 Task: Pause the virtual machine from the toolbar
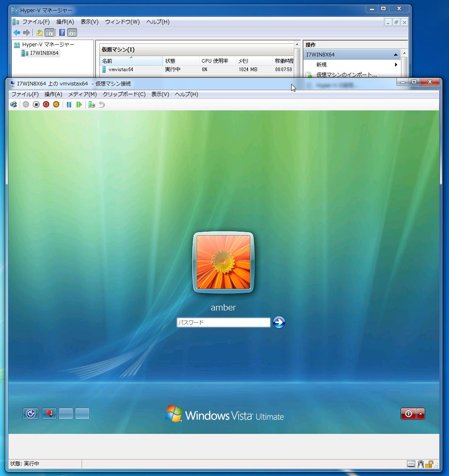click(x=69, y=105)
